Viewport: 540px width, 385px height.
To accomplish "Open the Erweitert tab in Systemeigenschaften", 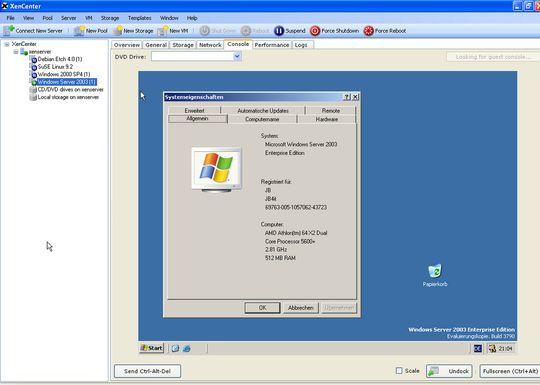I will [x=195, y=111].
